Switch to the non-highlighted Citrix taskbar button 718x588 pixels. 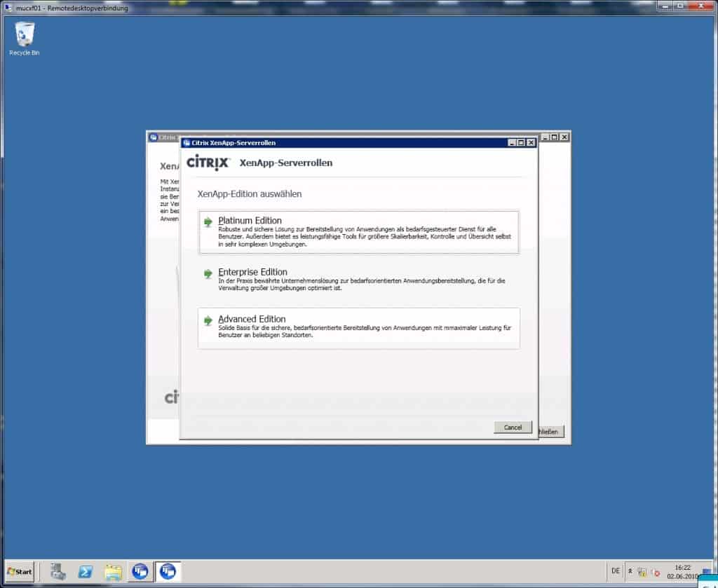140,571
